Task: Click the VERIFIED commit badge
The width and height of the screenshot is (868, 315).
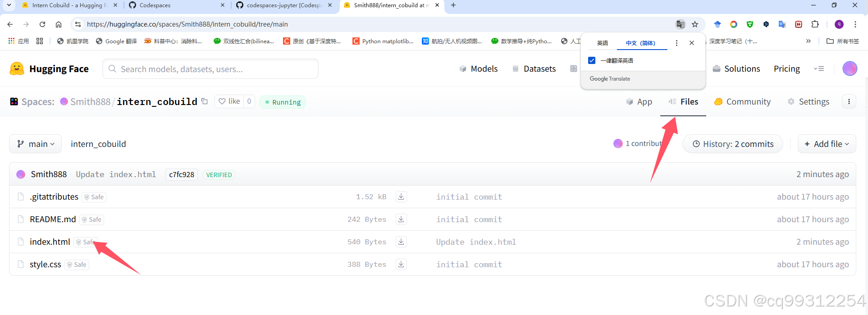Action: tap(219, 175)
